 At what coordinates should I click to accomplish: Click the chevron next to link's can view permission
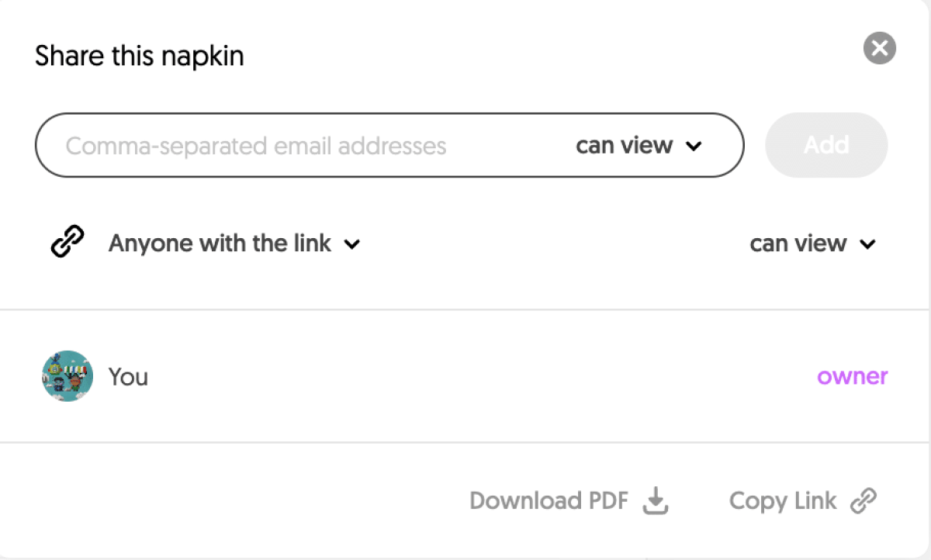(x=867, y=244)
